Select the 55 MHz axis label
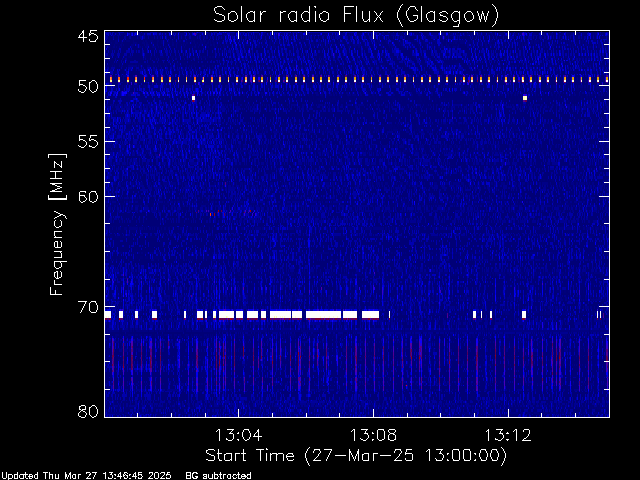This screenshot has width=640, height=480. [x=88, y=142]
